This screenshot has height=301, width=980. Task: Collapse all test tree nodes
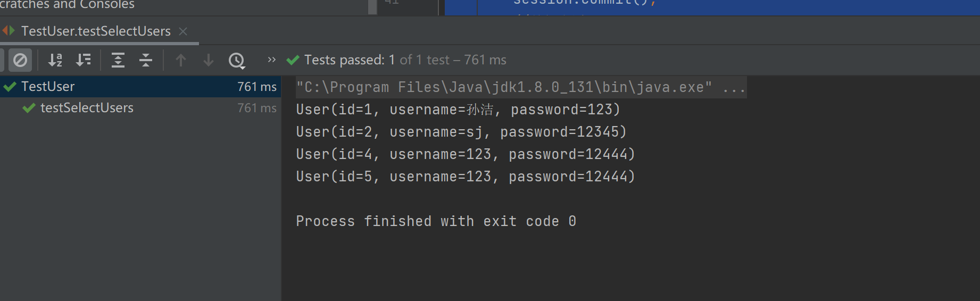coord(146,60)
